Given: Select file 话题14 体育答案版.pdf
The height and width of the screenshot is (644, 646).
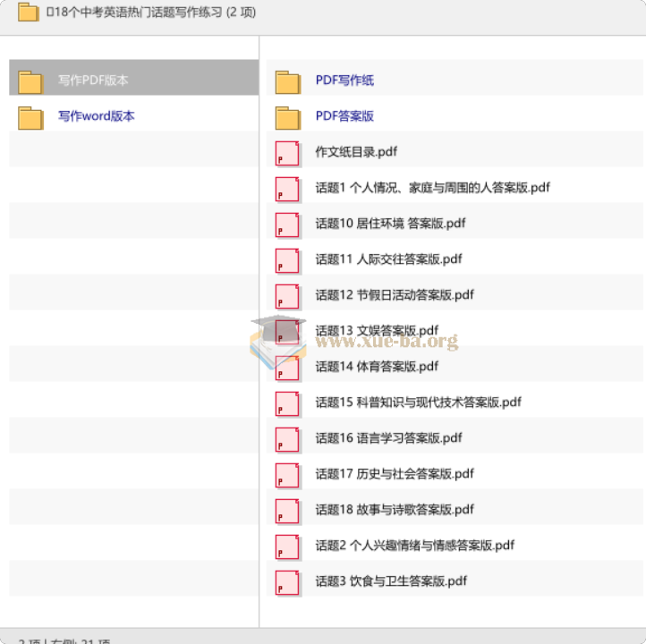Looking at the screenshot, I should [377, 367].
